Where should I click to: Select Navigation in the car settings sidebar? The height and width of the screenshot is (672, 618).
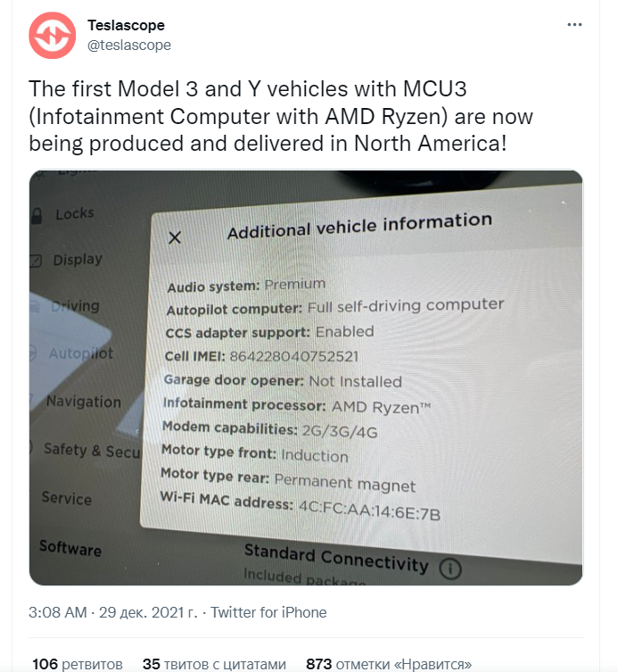coord(83,402)
